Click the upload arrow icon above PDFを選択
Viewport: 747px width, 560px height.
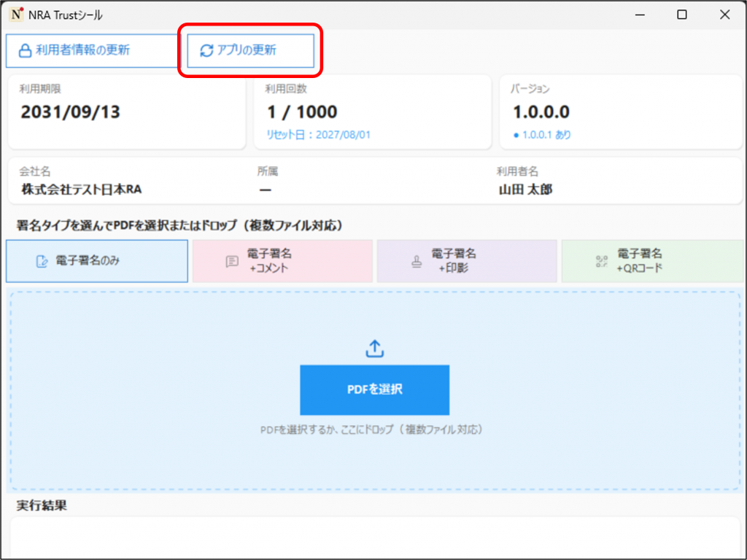(375, 349)
